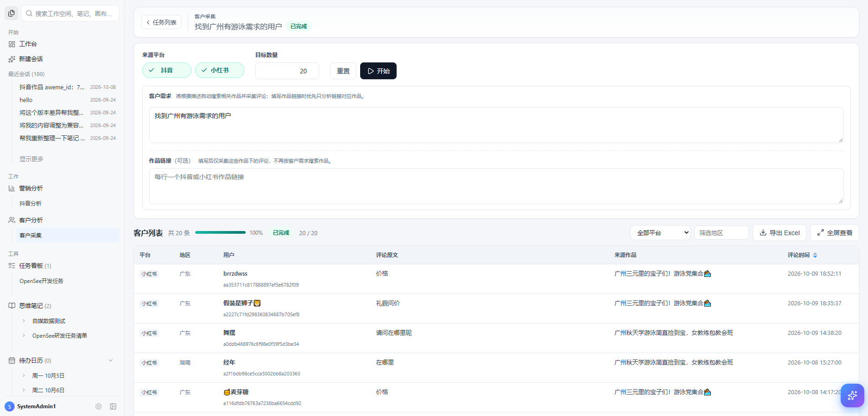The height and width of the screenshot is (416, 868).
Task: Click the 客户需求 description textarea
Action: pos(496,125)
